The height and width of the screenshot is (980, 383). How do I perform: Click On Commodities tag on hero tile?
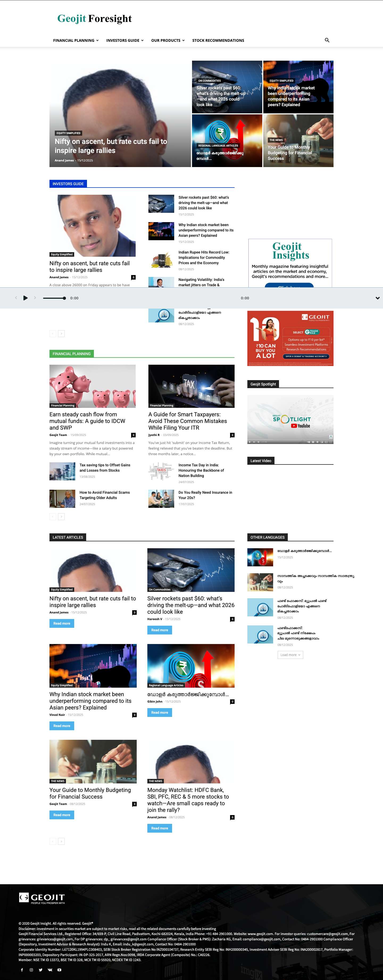[209, 81]
